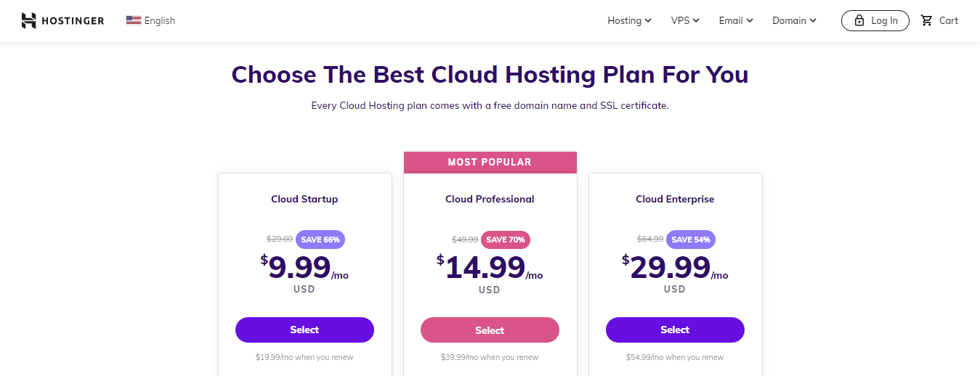Viewport: 980px width, 376px height.
Task: Click the US flag language icon
Action: (x=133, y=20)
